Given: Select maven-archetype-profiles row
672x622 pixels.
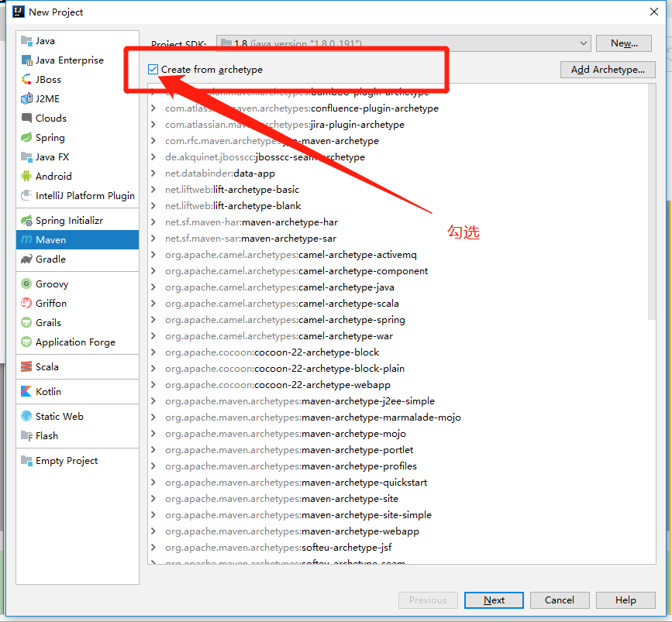Looking at the screenshot, I should point(401,466).
